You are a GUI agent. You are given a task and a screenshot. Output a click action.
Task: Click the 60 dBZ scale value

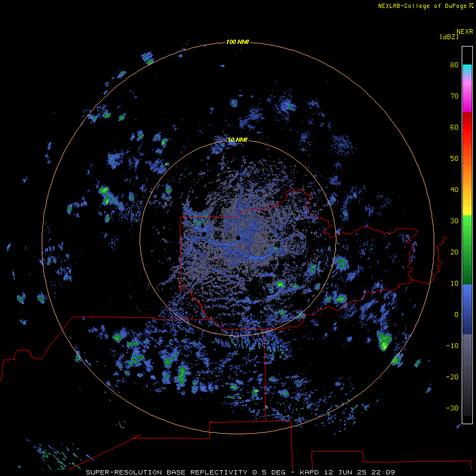(x=454, y=127)
